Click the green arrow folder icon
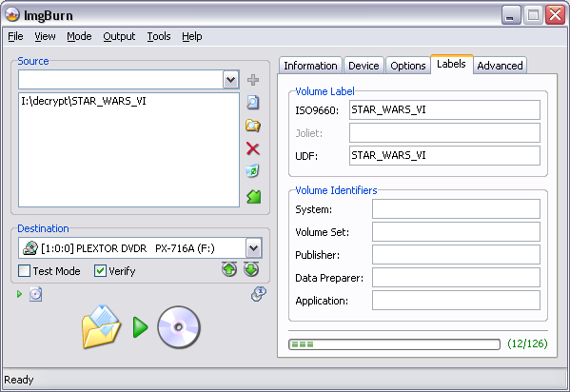570x392 pixels. (x=254, y=197)
